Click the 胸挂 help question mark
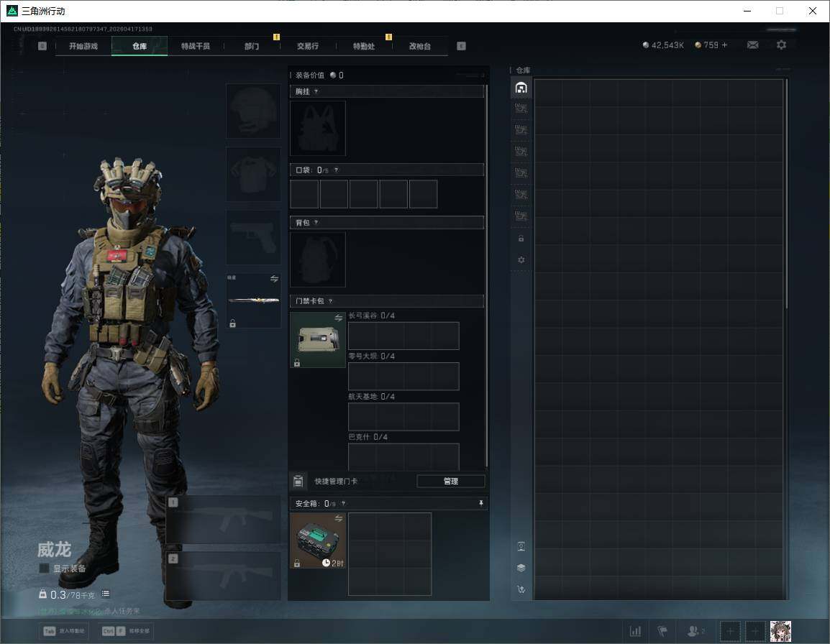Viewport: 830px width, 644px height. tap(316, 91)
